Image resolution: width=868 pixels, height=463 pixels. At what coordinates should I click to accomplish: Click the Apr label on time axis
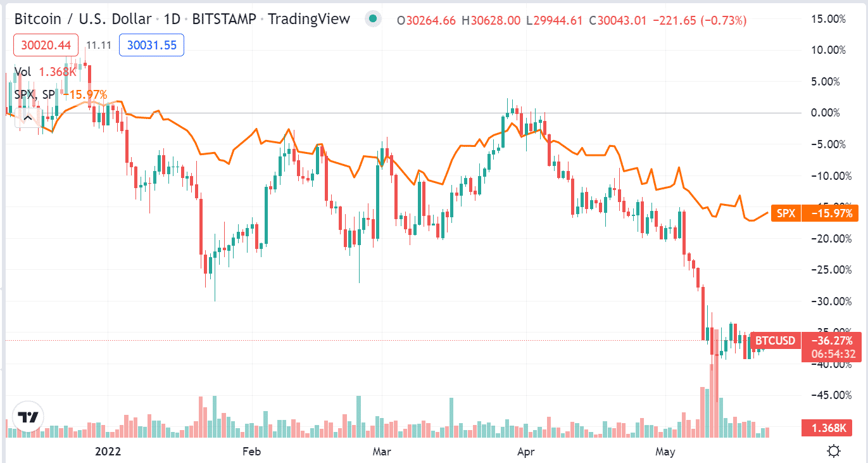coord(525,452)
